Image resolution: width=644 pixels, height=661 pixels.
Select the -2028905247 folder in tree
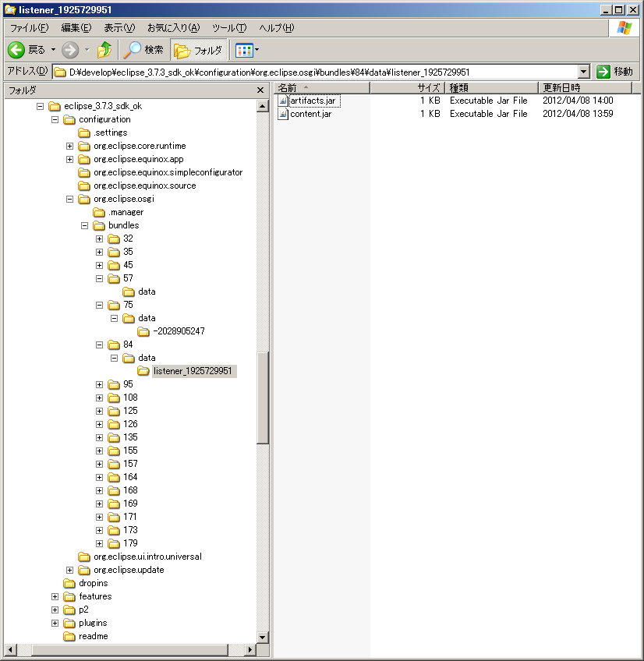[179, 331]
